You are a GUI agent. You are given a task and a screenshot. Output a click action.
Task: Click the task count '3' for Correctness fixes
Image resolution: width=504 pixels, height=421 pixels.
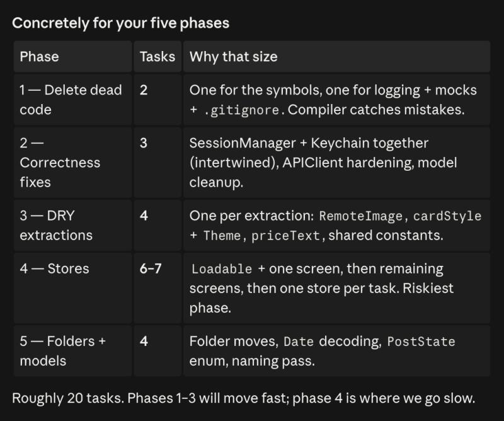click(x=157, y=163)
